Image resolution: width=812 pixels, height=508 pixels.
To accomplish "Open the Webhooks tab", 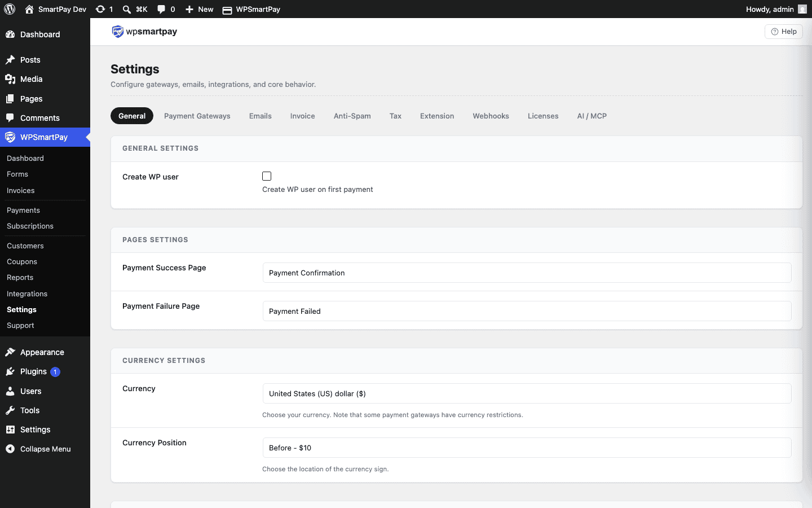I will pyautogui.click(x=491, y=116).
